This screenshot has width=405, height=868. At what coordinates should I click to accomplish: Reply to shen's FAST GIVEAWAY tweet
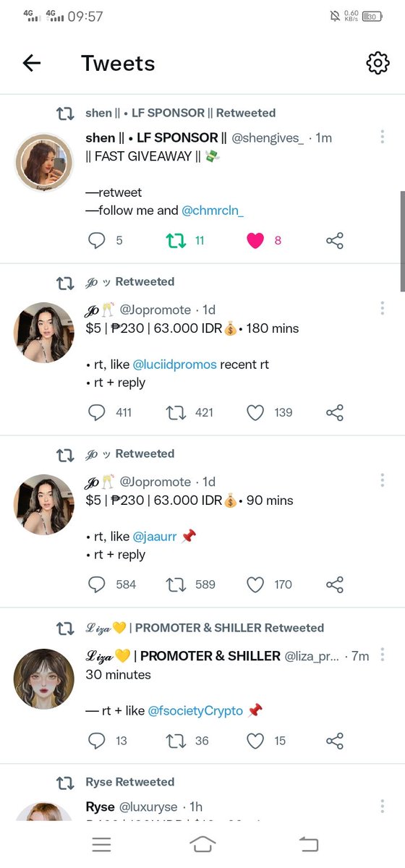pyautogui.click(x=97, y=240)
